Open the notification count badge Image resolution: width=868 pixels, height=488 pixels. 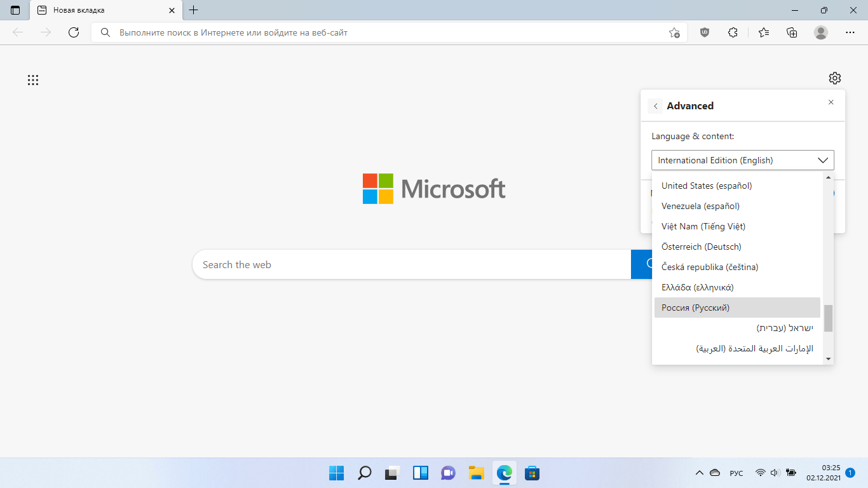pos(850,472)
